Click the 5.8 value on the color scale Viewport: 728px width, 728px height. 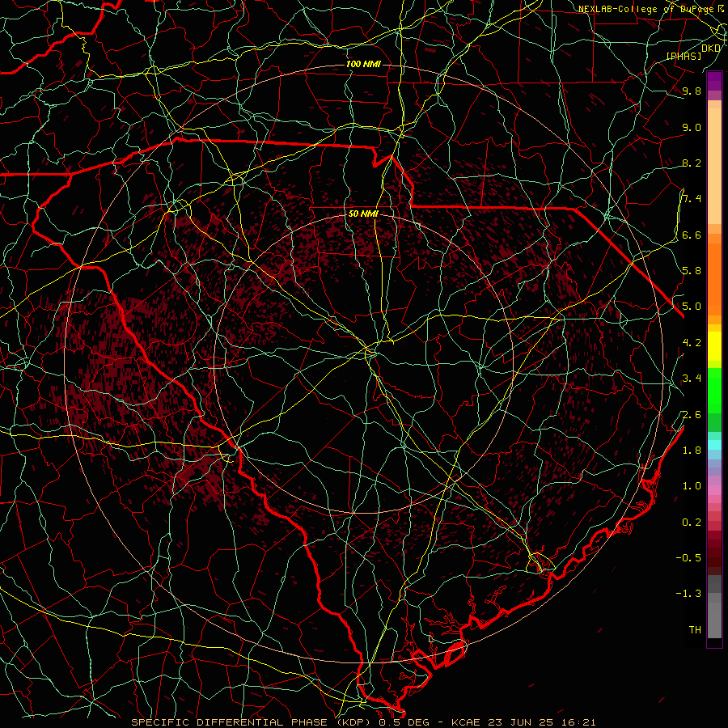[x=692, y=271]
